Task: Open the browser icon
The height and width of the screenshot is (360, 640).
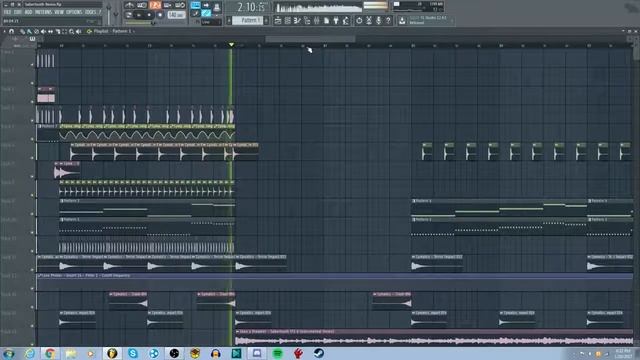Action: 306,20
